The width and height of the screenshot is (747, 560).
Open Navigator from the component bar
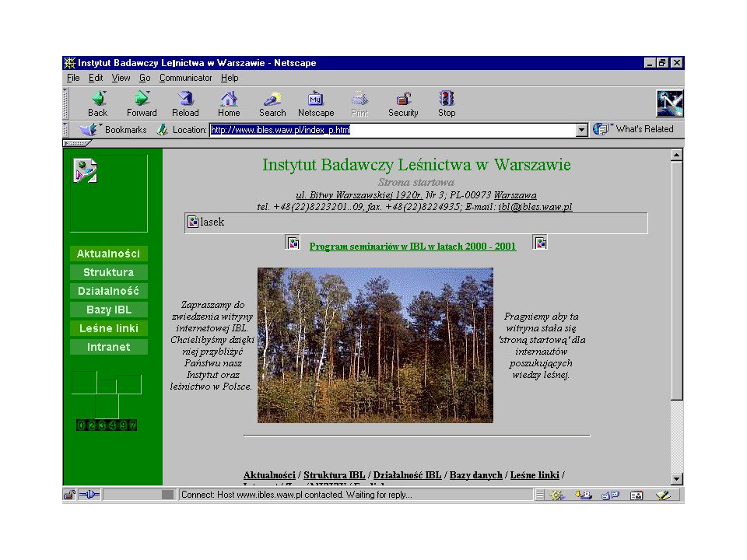(556, 495)
